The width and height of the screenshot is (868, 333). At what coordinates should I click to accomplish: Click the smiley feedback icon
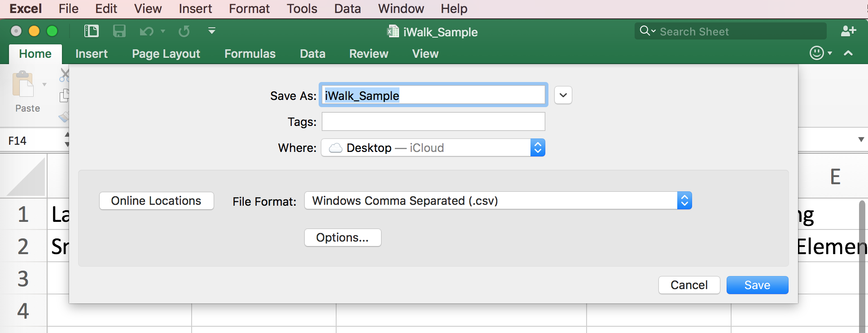(x=816, y=53)
